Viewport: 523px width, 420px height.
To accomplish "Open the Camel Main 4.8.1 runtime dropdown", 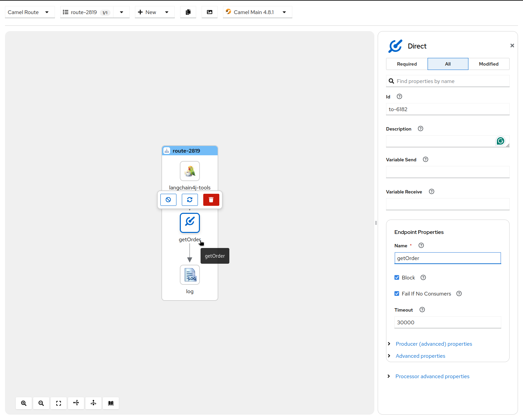I will (x=257, y=12).
